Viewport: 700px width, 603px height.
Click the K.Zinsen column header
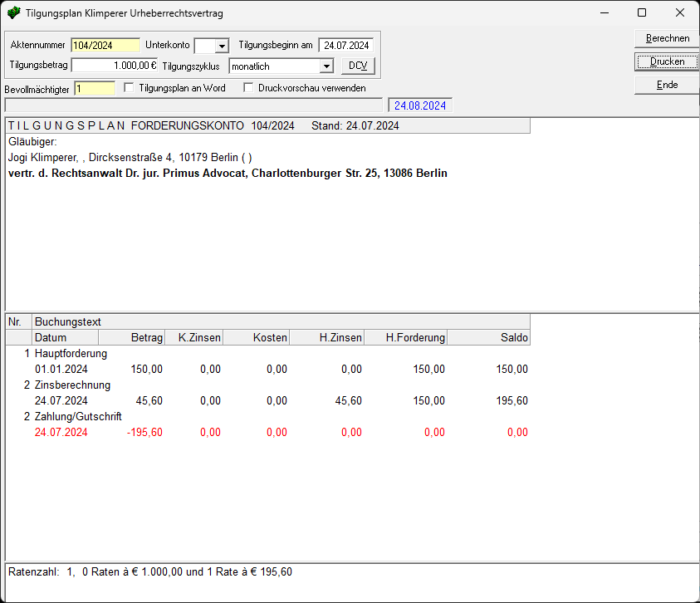(x=193, y=337)
